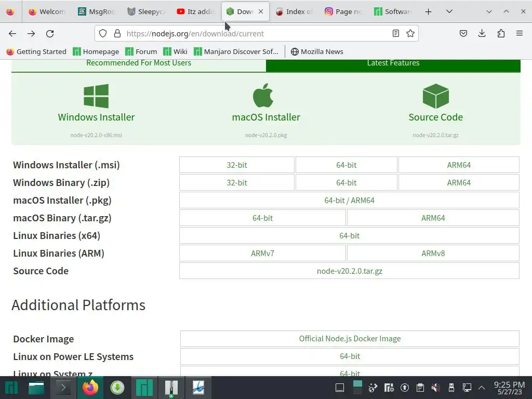Open the Mozilla News bookmark
Screen dimensions: 532x399
tap(317, 51)
